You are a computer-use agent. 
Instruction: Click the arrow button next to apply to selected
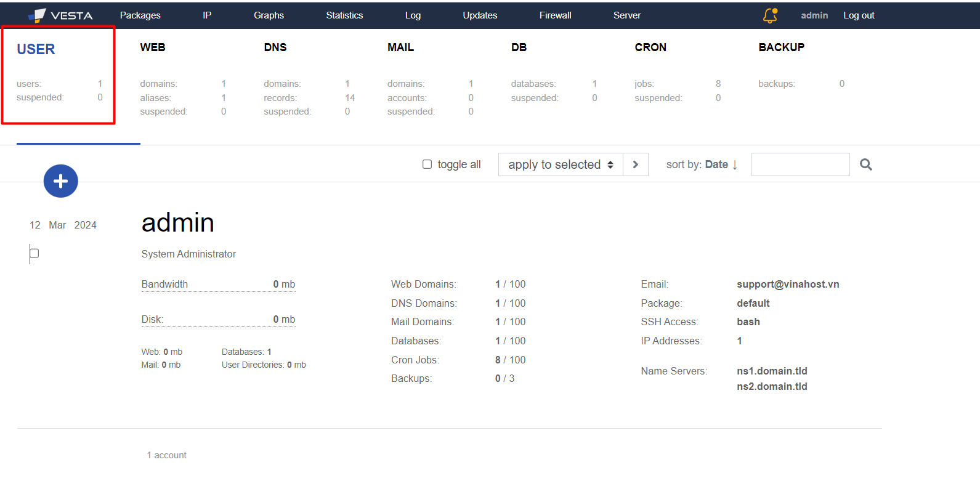(x=635, y=164)
